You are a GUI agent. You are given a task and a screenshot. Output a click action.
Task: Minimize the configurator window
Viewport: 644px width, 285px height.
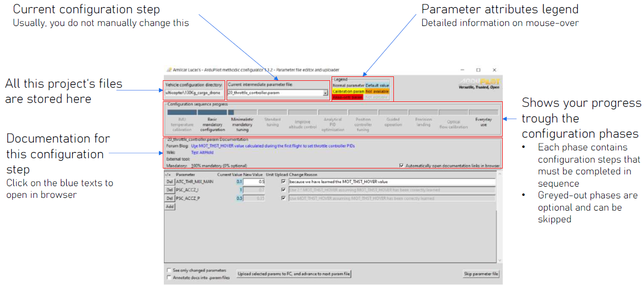pos(463,70)
